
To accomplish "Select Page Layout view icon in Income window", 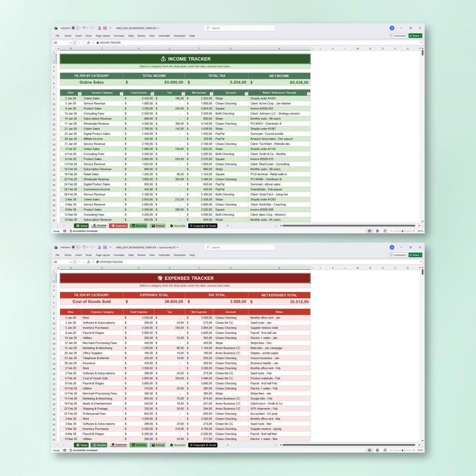I will 377,231.
